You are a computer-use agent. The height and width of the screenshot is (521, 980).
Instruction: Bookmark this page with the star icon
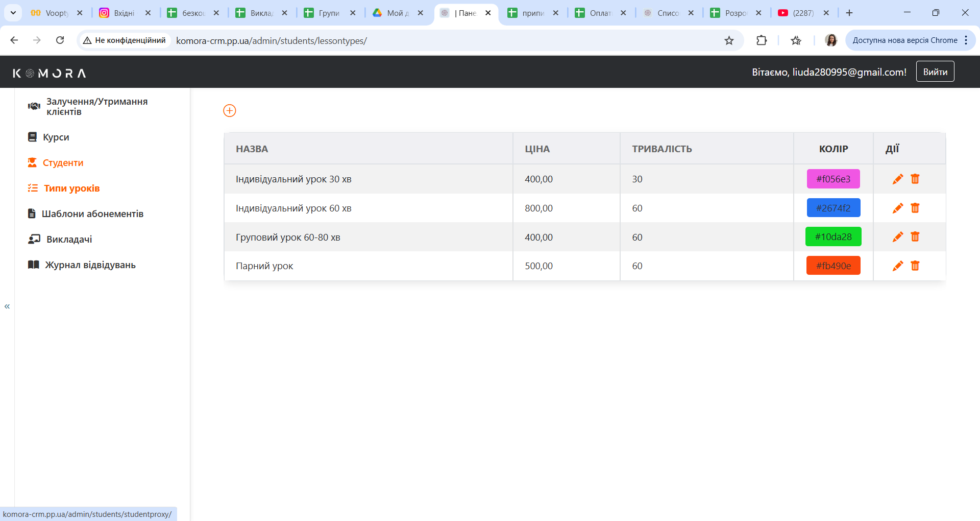click(x=729, y=40)
